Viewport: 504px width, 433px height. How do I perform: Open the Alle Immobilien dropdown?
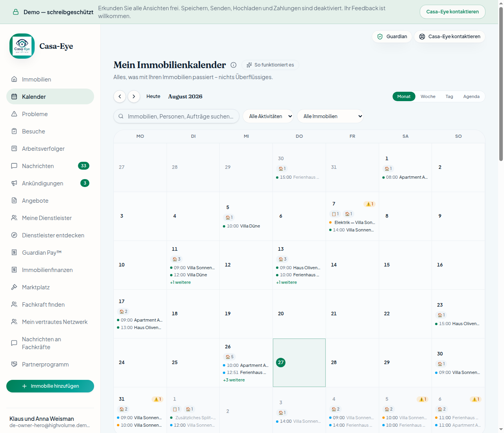tap(330, 116)
